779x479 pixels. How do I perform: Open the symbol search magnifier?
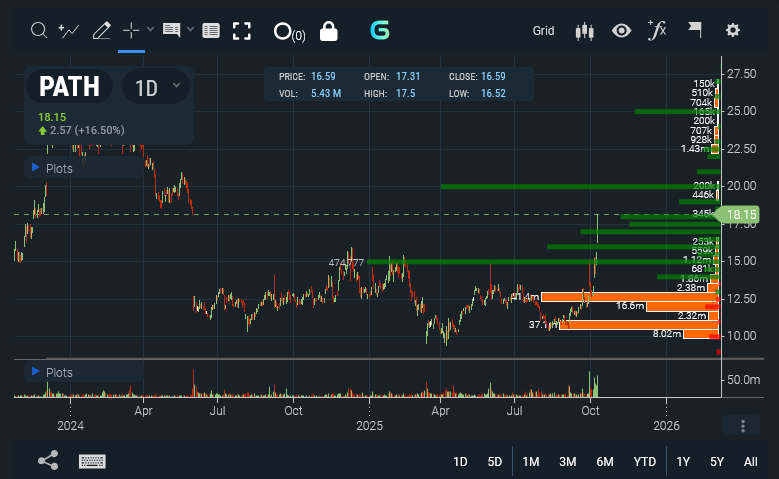pyautogui.click(x=39, y=31)
